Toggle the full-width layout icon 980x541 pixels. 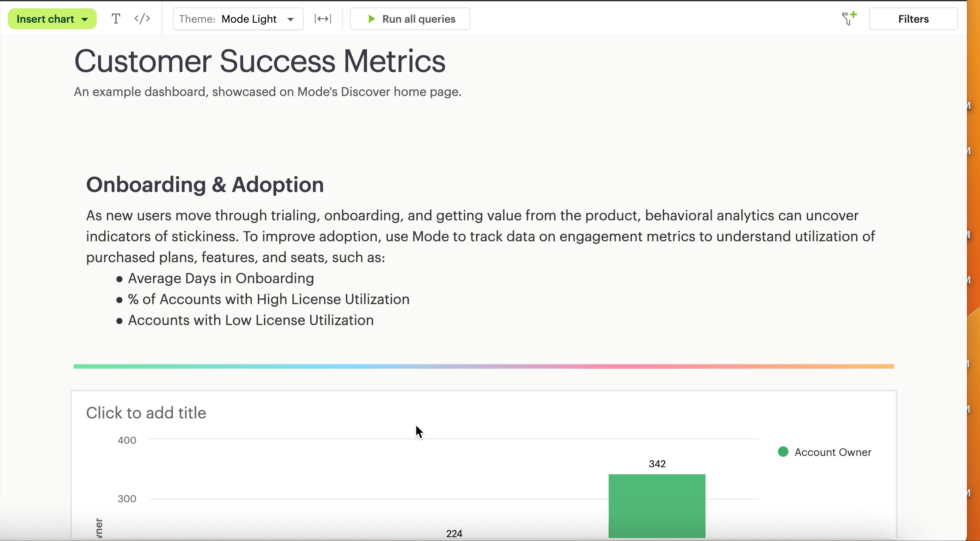tap(323, 19)
